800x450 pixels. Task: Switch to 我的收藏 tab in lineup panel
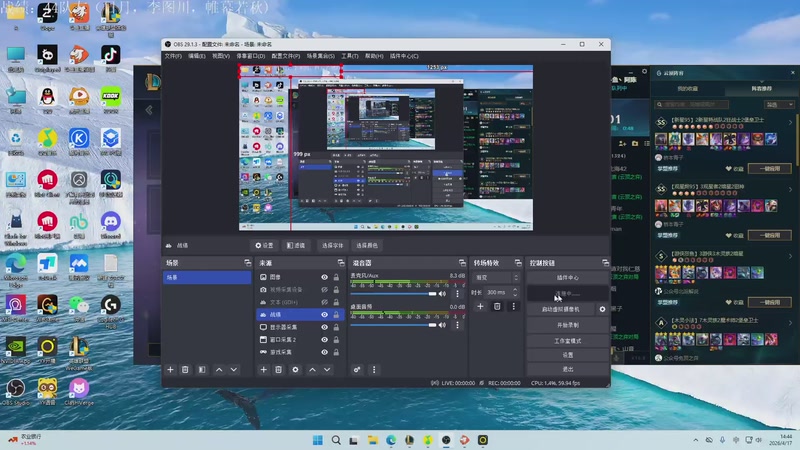coord(687,89)
